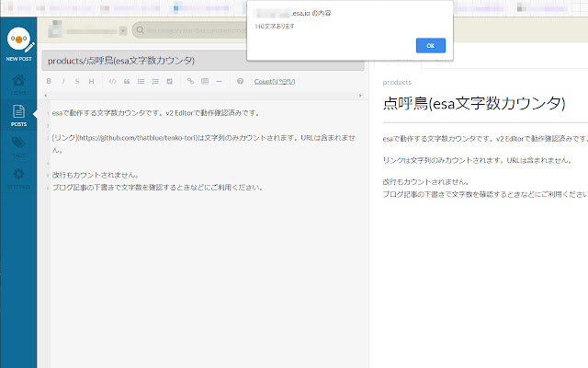Open the POSTS section

coord(18,114)
